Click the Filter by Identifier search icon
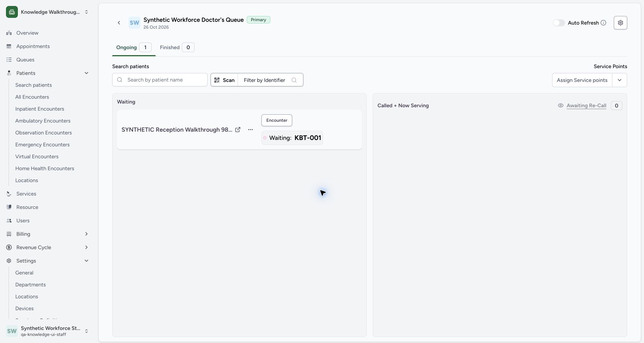 coord(294,80)
